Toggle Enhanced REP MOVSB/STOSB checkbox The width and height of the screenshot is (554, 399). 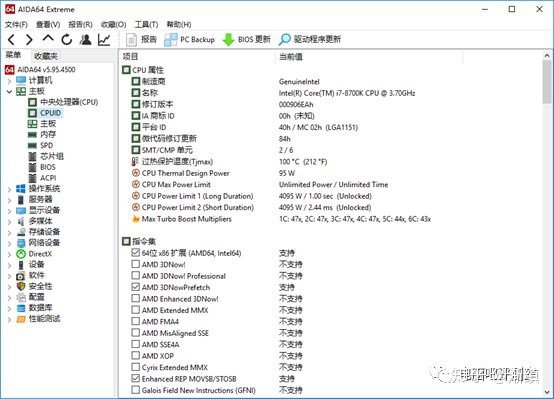click(135, 378)
